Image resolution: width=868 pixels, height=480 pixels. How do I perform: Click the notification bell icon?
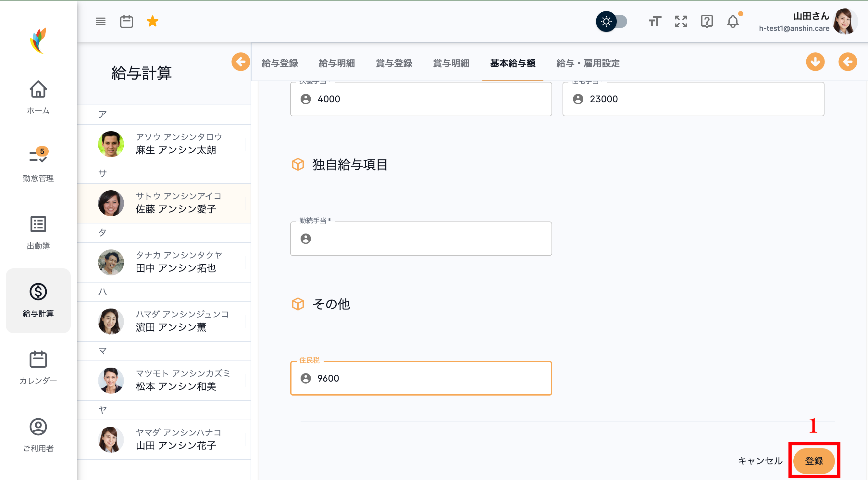733,21
